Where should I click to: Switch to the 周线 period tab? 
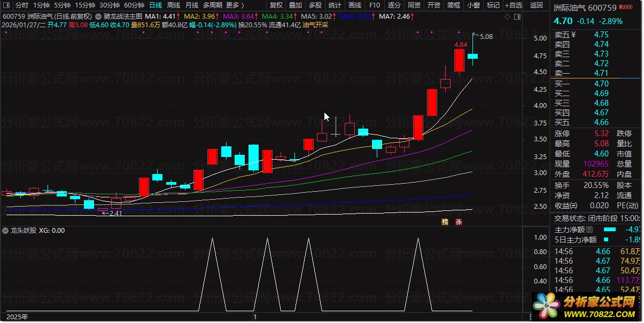(174, 5)
